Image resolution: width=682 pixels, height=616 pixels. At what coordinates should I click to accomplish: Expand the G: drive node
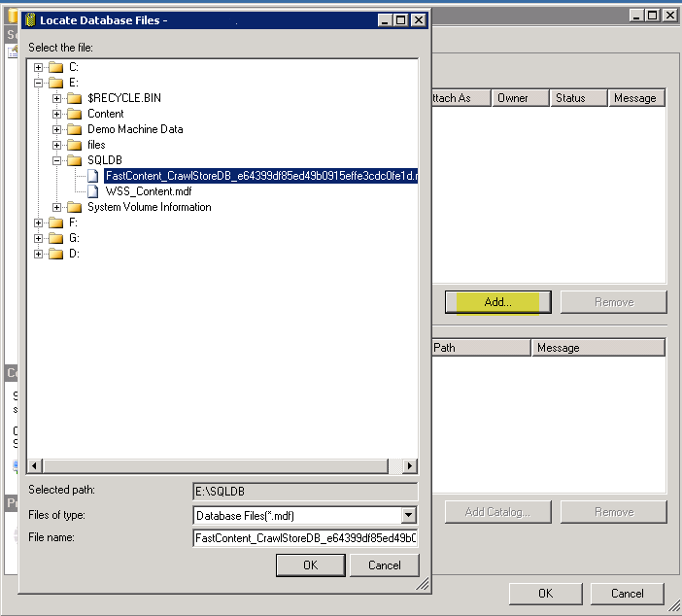pos(38,238)
